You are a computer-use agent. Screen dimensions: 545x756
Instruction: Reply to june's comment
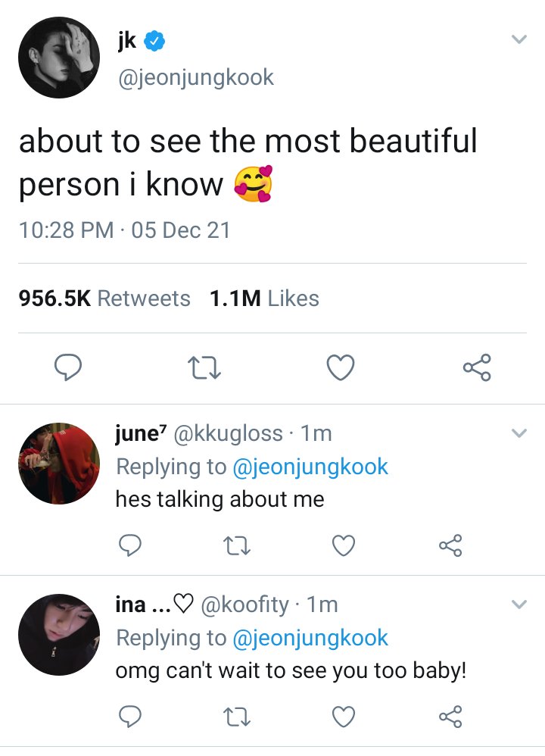(x=130, y=545)
